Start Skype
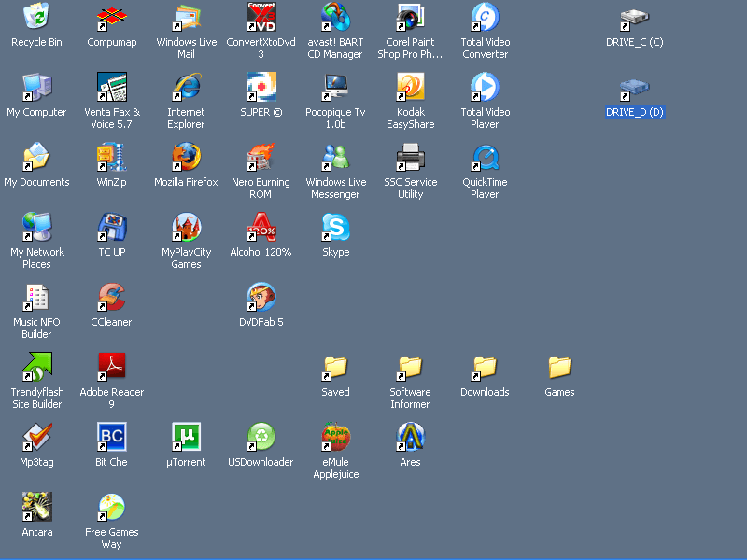This screenshot has width=747, height=560. point(334,227)
